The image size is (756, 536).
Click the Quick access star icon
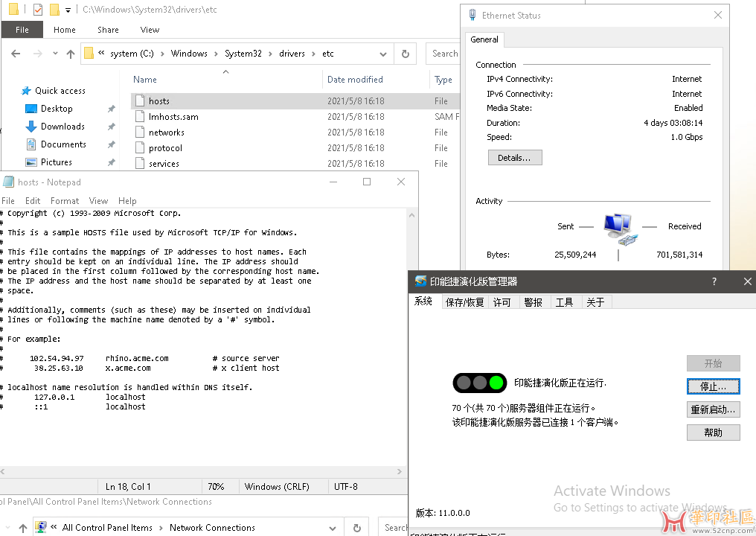[x=26, y=91]
